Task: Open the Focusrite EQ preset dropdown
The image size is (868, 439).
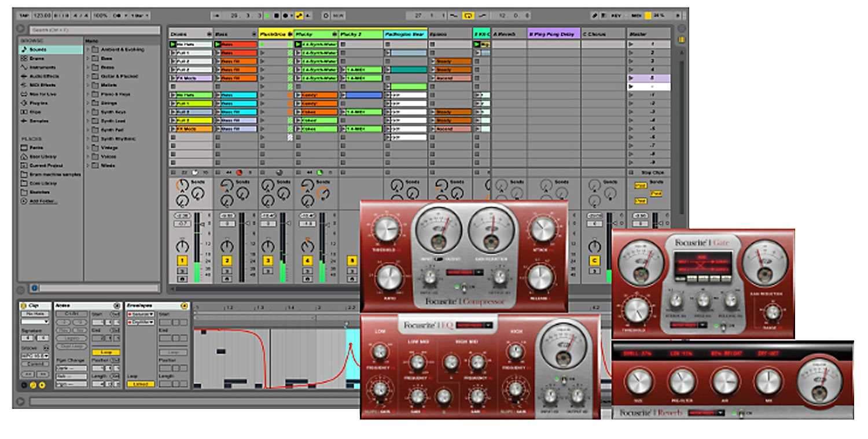Action: click(x=475, y=326)
